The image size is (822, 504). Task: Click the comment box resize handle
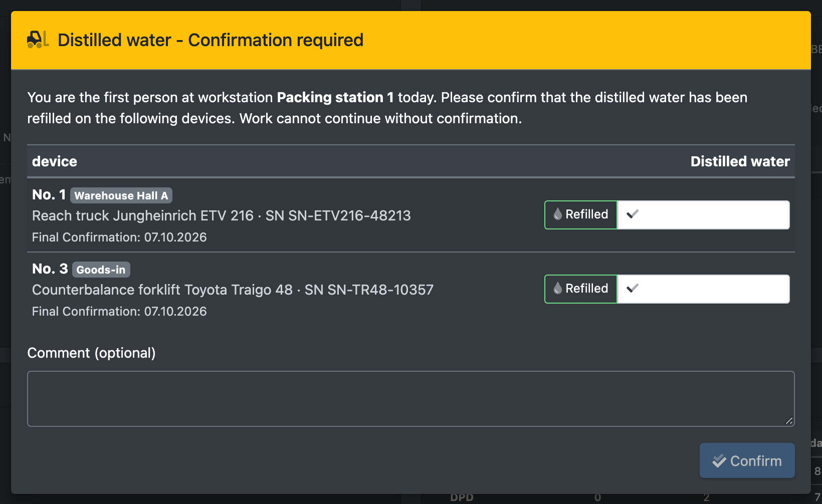[x=789, y=421]
